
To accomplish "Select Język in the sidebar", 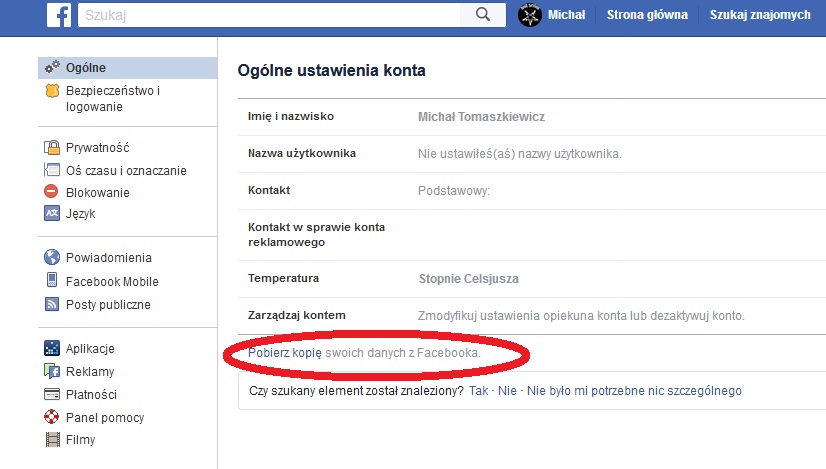I will pyautogui.click(x=81, y=214).
